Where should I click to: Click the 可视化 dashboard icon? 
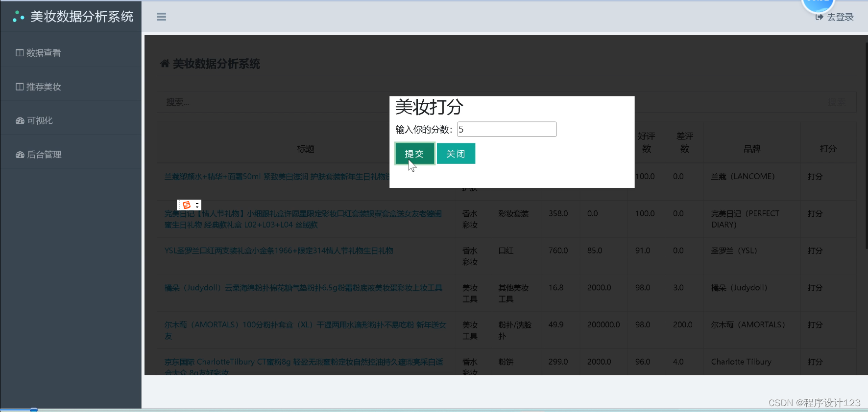tap(20, 120)
